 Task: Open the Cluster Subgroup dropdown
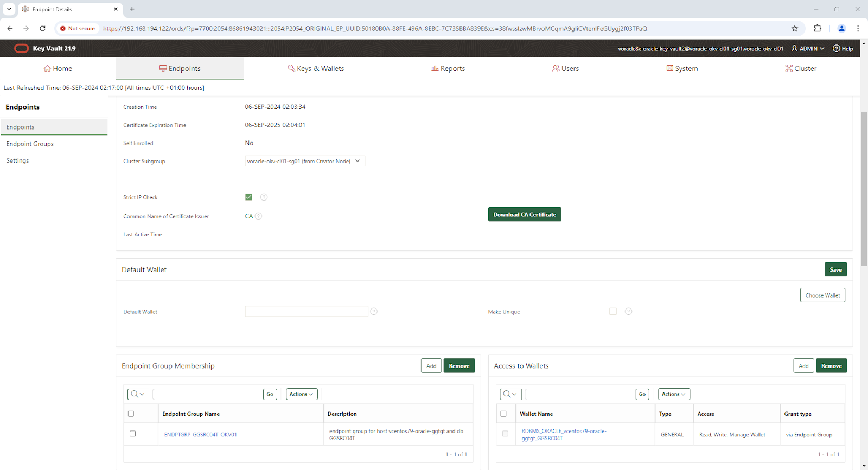click(x=305, y=161)
